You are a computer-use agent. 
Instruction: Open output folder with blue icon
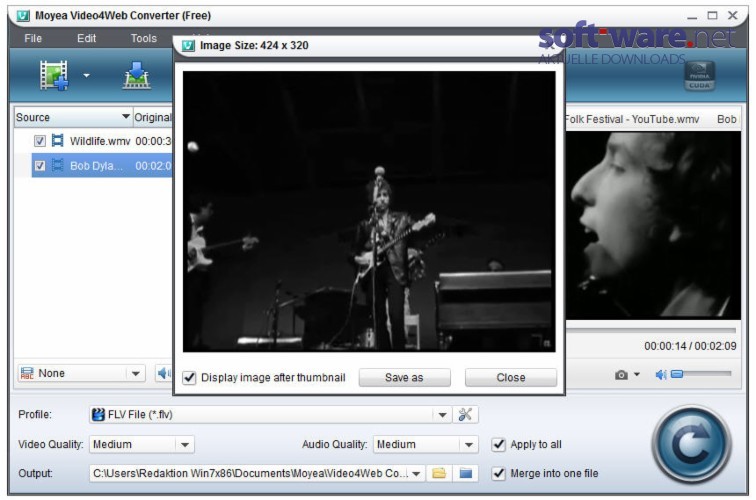[466, 473]
